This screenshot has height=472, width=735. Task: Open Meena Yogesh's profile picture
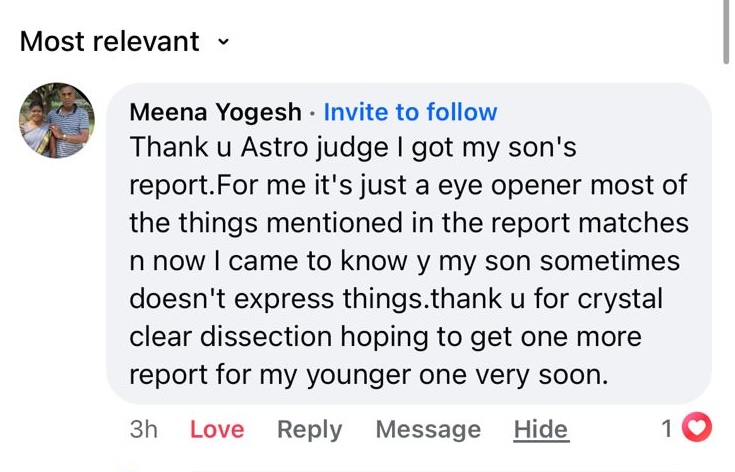pyautogui.click(x=57, y=120)
